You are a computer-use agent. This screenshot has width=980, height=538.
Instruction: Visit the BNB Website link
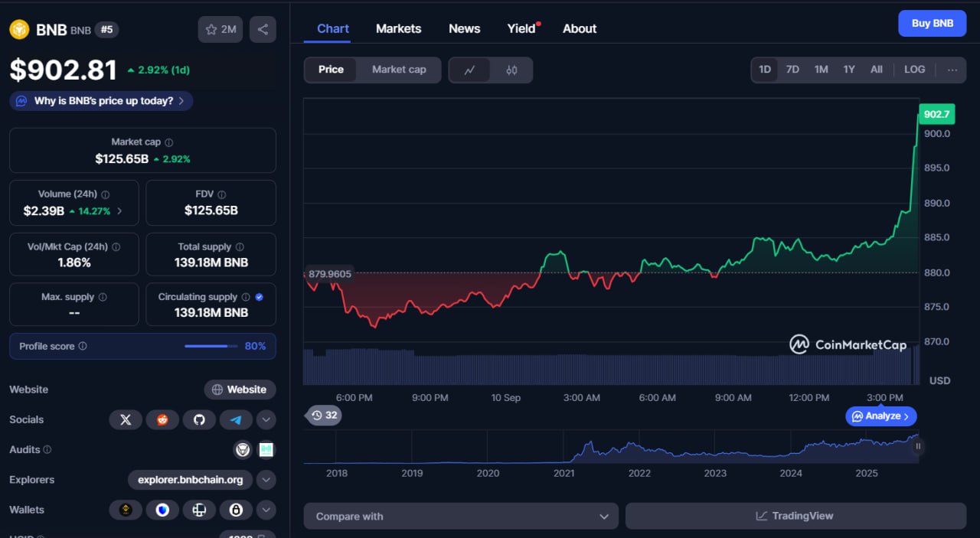[240, 390]
